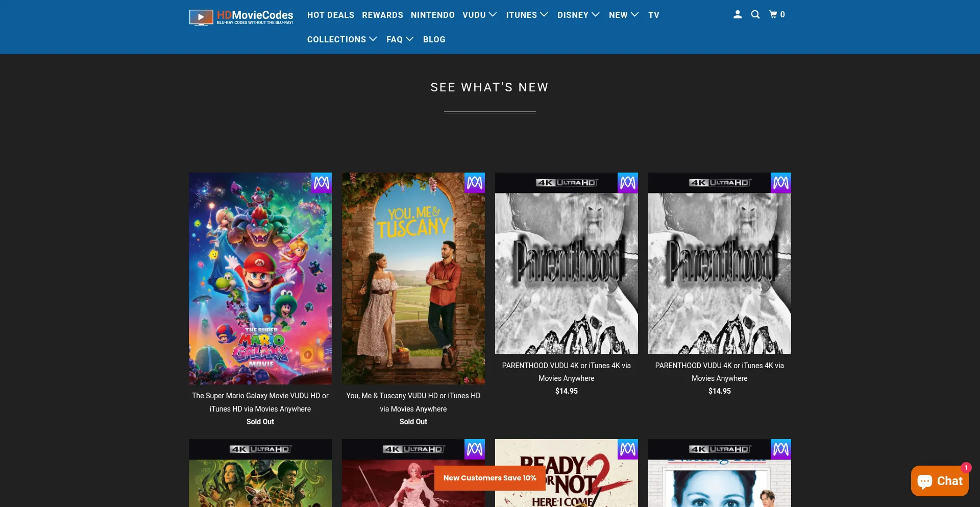Open the user account icon
The width and height of the screenshot is (980, 507).
(x=738, y=15)
